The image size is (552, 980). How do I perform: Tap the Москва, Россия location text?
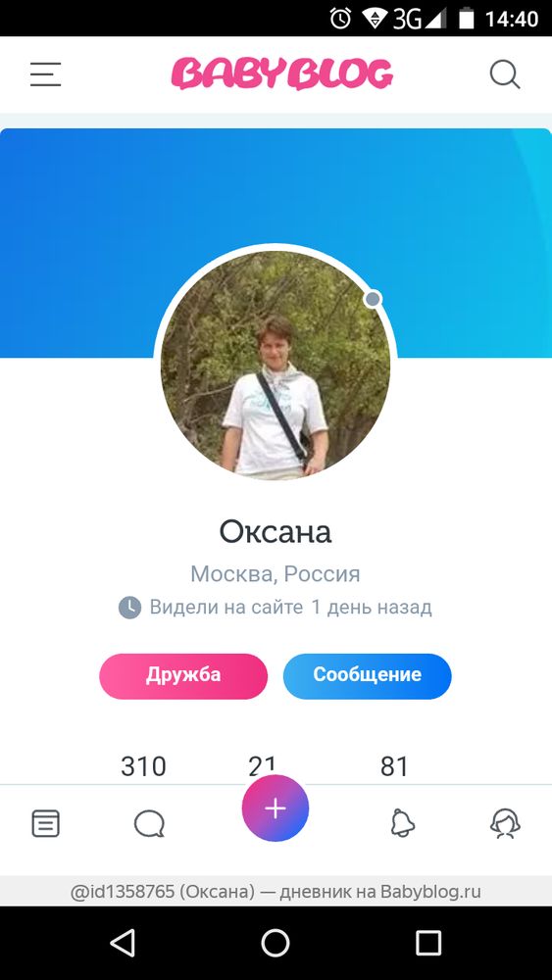coord(276,573)
